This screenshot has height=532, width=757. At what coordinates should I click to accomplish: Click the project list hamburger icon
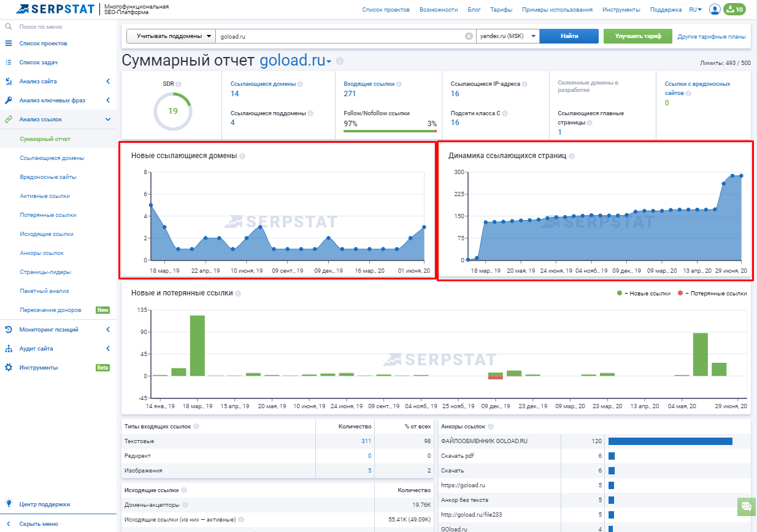click(x=9, y=44)
